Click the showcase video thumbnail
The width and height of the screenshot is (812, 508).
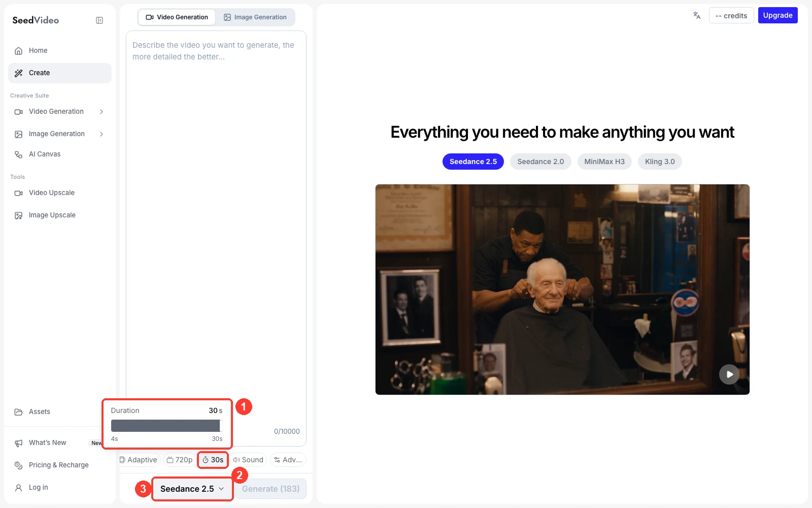[x=562, y=290]
